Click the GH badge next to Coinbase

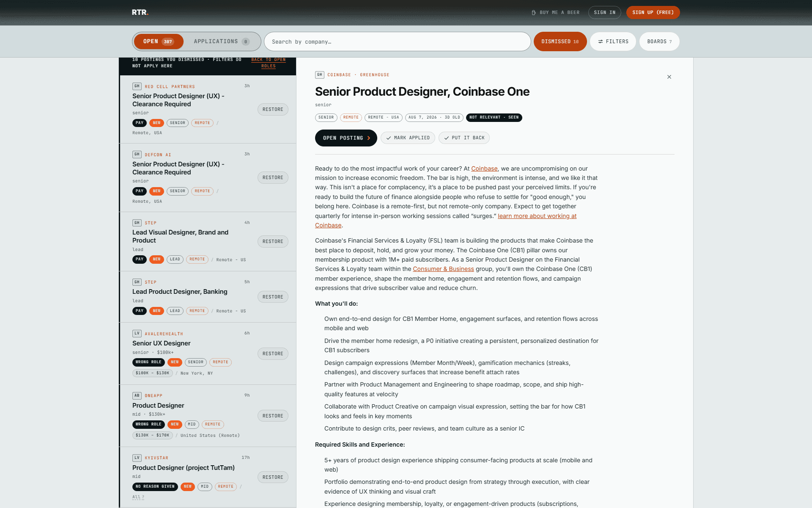click(320, 75)
